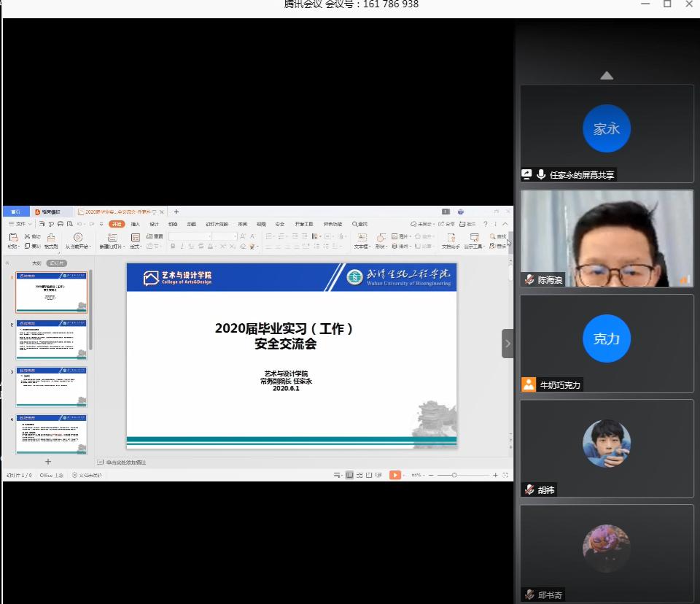Open the font name dropdown box
Viewport: 700px width, 604px height.
click(x=190, y=236)
